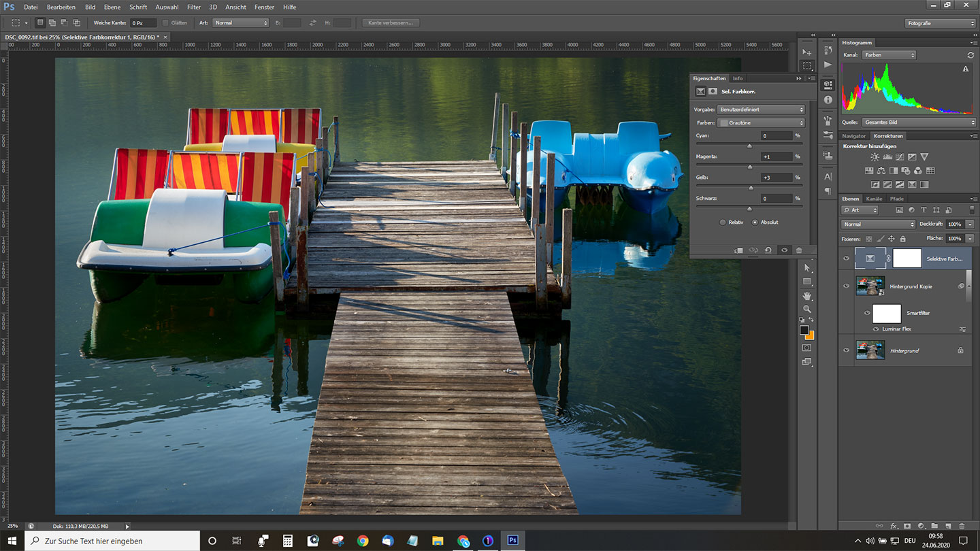
Task: Add a Brightness/Contrast adjustment (sun icon)
Action: (x=875, y=157)
